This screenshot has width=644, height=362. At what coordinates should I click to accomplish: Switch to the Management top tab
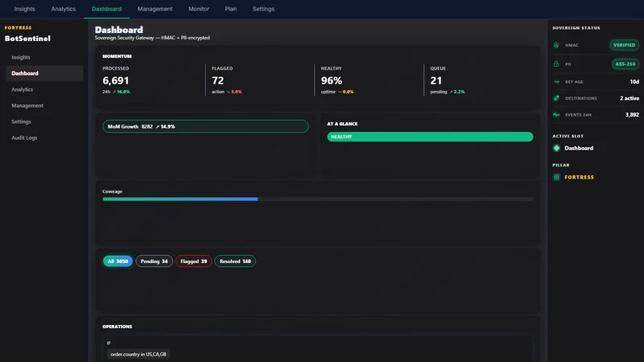[x=155, y=9]
